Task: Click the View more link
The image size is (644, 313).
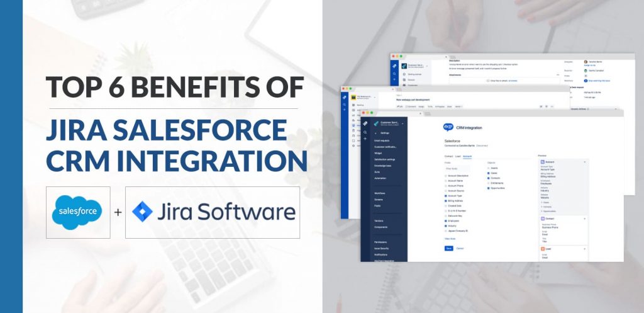Action: tap(450, 239)
